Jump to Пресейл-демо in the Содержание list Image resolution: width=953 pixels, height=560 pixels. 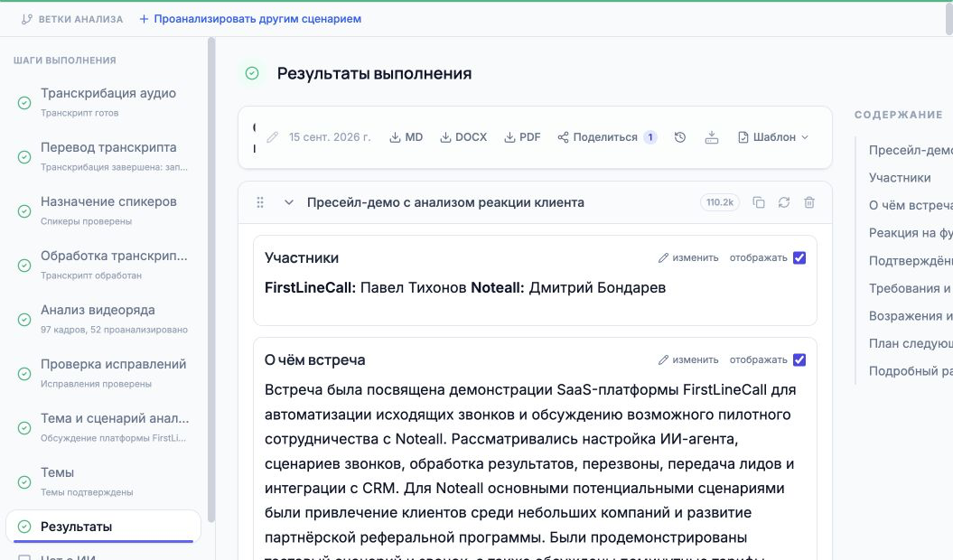coord(911,150)
